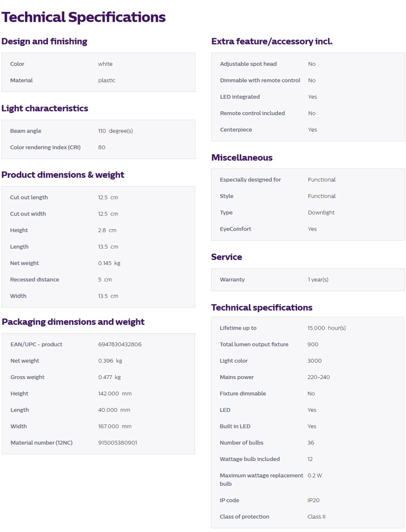Click the IP code value IP20
The width and height of the screenshot is (406, 532).
click(x=313, y=500)
